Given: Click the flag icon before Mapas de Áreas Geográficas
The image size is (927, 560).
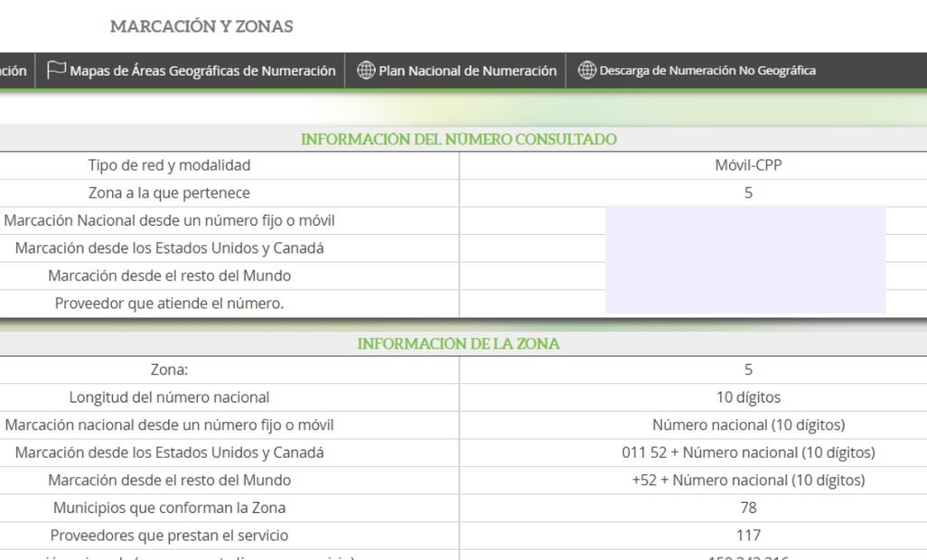Looking at the screenshot, I should (x=56, y=70).
